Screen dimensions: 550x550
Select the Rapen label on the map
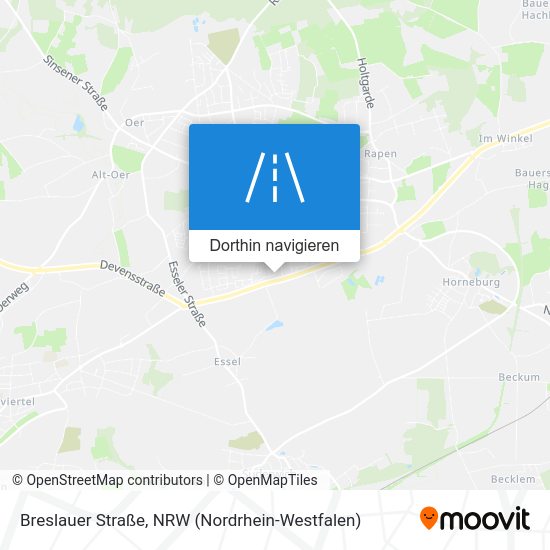point(381,154)
